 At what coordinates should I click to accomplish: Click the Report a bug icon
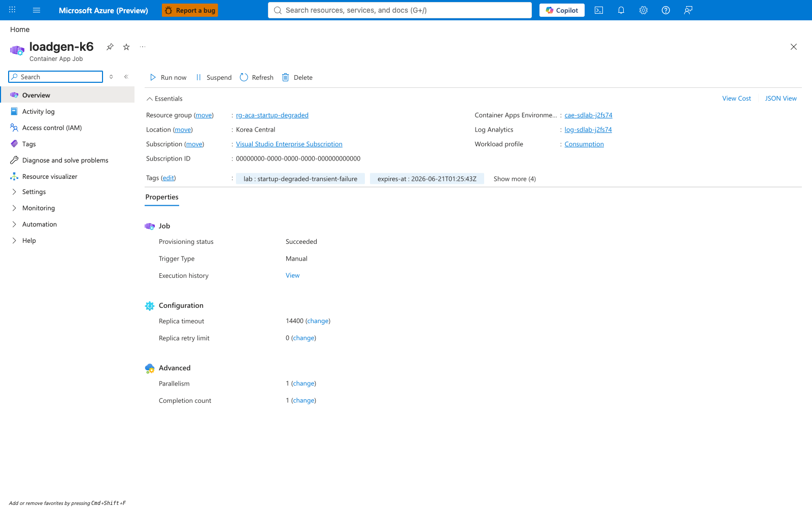pyautogui.click(x=168, y=10)
